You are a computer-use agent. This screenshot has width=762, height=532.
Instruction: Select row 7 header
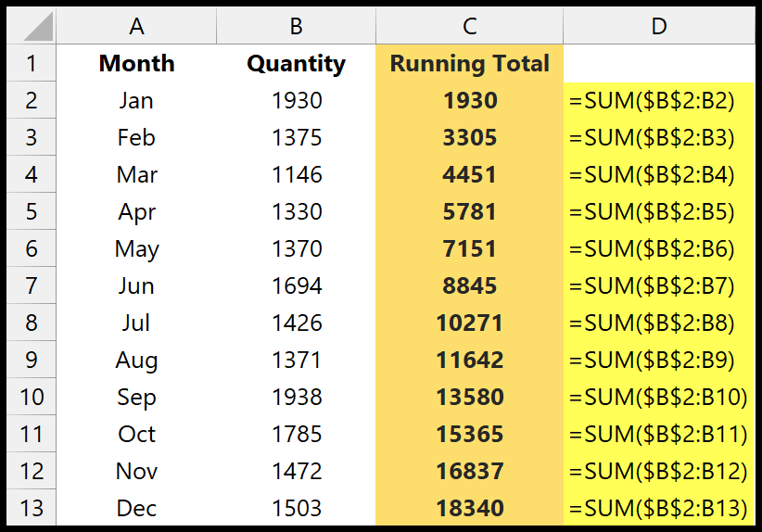click(32, 285)
